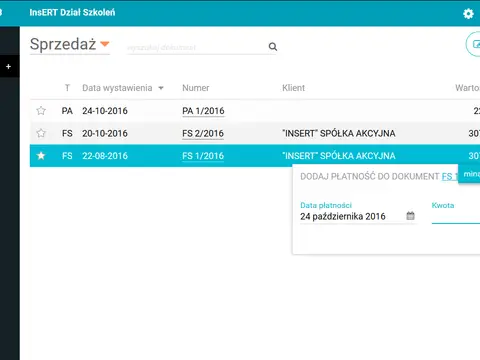Expand the Sprzedaż module dropdown
Viewport: 480px width, 360px height.
pyautogui.click(x=105, y=44)
